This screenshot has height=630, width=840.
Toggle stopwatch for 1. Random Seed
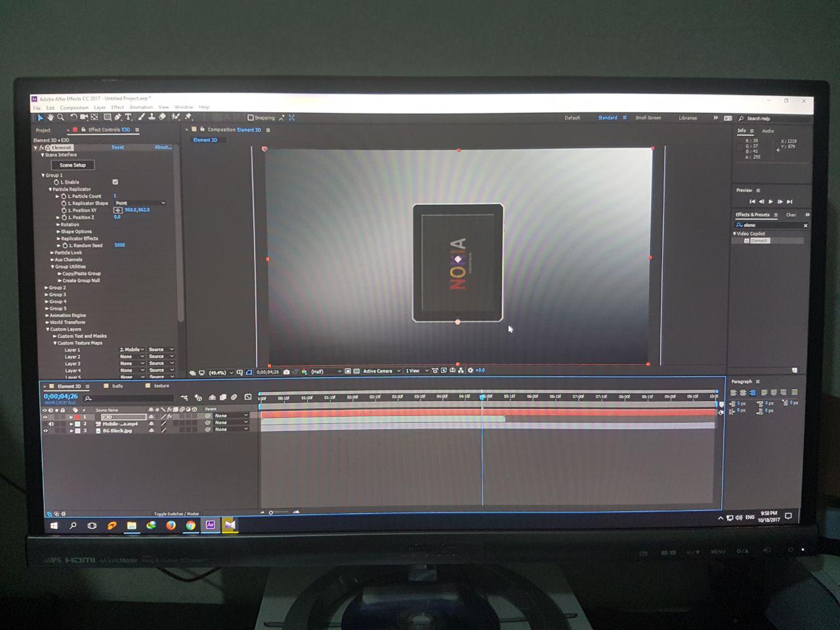pos(65,245)
